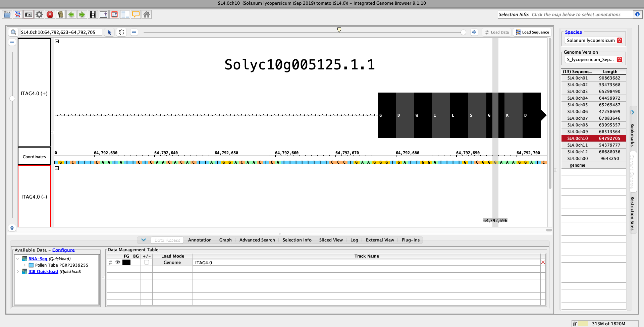Toggle ITAG4.0 track visibility eye icon
This screenshot has width=644, height=327.
[x=118, y=262]
